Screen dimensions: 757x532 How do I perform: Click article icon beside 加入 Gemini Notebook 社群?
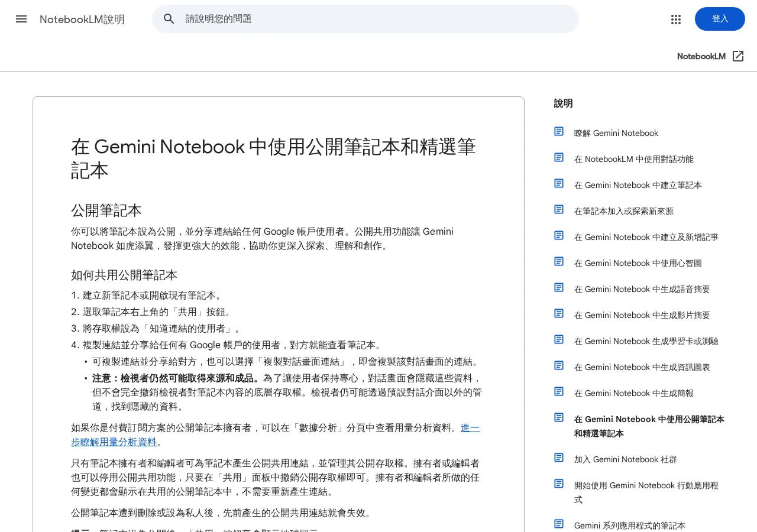pos(559,458)
